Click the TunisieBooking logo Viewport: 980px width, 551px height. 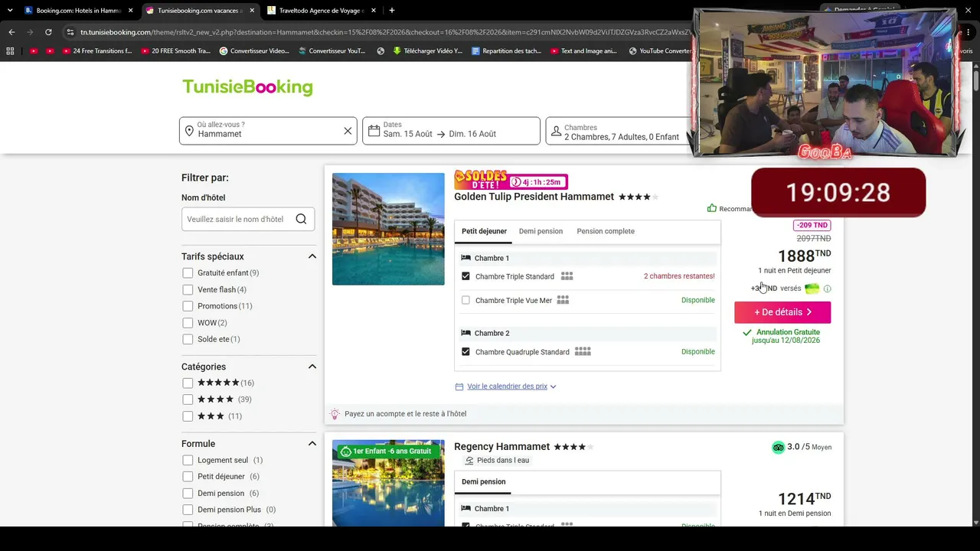coord(247,87)
